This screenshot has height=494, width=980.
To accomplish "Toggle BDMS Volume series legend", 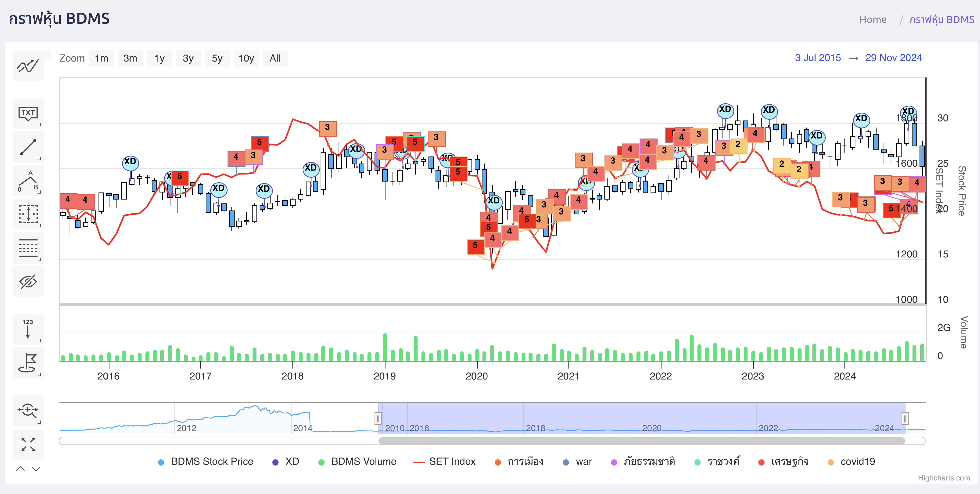I will coord(357,462).
